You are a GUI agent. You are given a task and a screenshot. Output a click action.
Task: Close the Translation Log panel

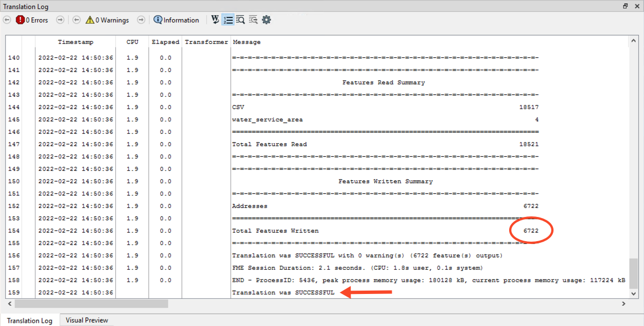637,6
